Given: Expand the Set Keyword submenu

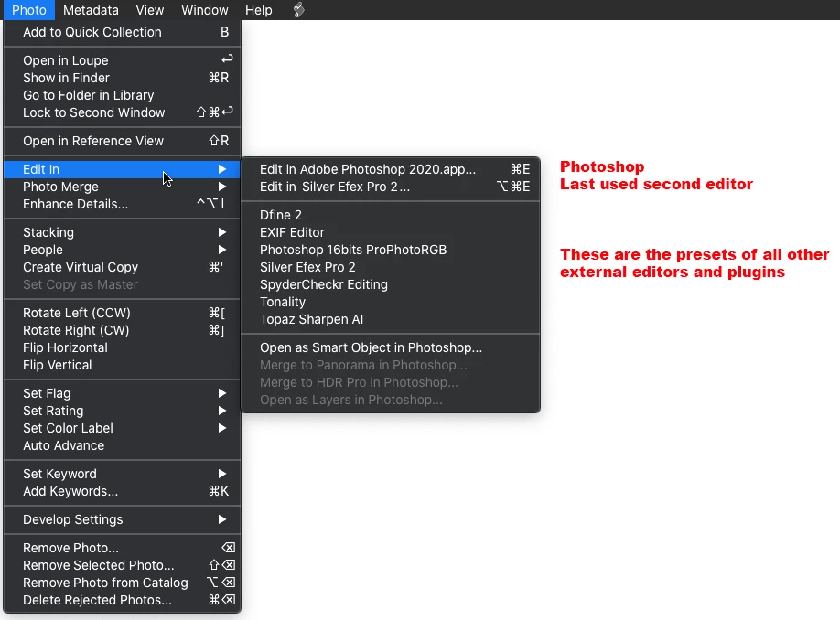Looking at the screenshot, I should [122, 474].
